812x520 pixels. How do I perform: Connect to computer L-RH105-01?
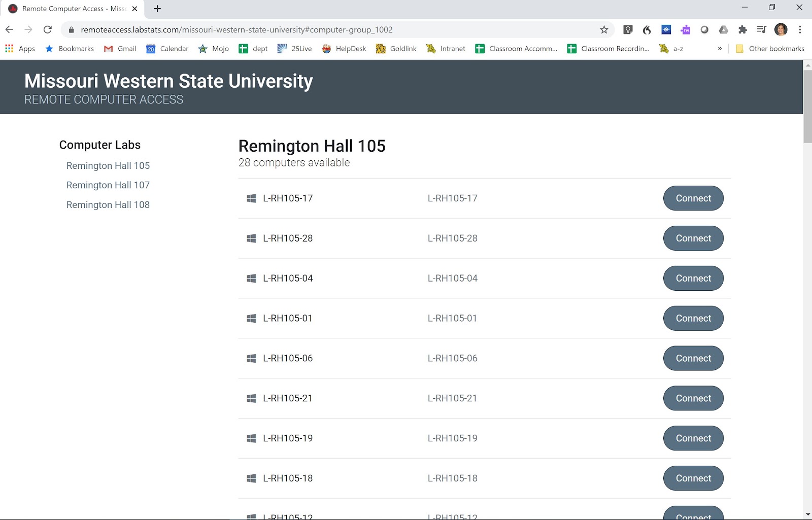tap(693, 319)
